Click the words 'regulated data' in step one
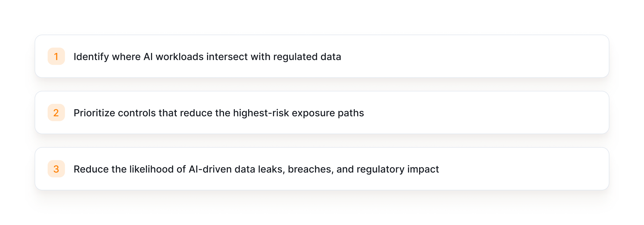Viewport: 644px width, 225px height. 307,57
